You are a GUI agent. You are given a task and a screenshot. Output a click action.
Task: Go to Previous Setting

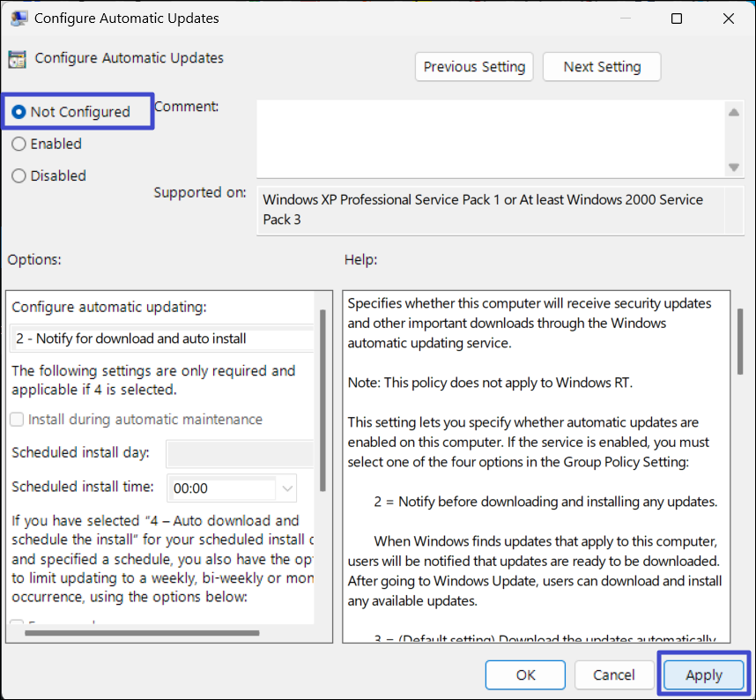pos(474,66)
